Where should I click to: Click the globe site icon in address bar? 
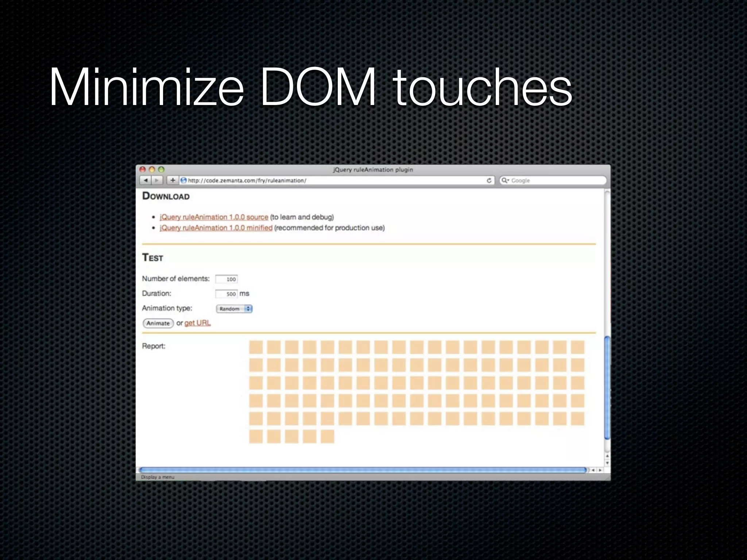tap(184, 180)
